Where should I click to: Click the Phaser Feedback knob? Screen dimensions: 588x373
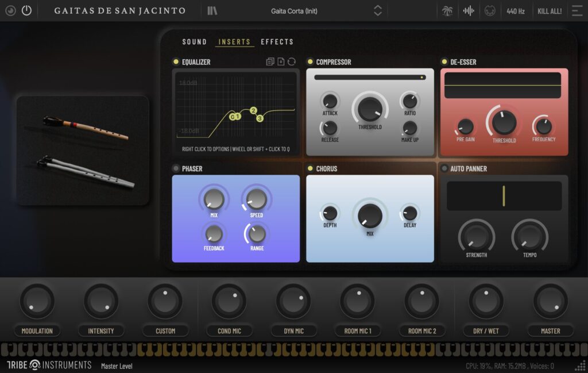214,234
